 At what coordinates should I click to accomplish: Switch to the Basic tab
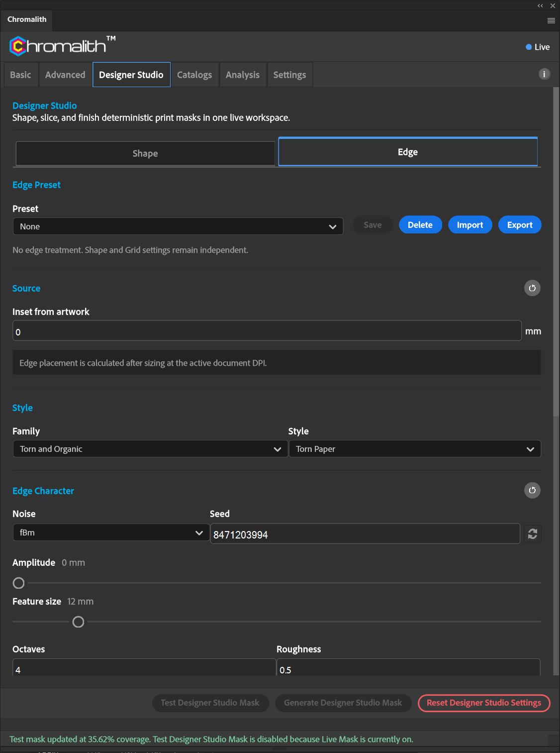[20, 75]
